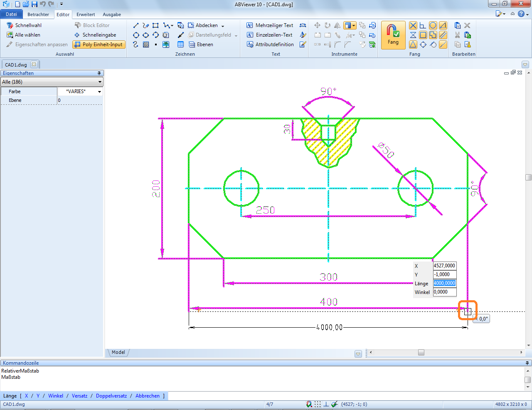Image resolution: width=532 pixels, height=410 pixels.
Task: Select the Rectangle drawing tool
Action: point(155,25)
